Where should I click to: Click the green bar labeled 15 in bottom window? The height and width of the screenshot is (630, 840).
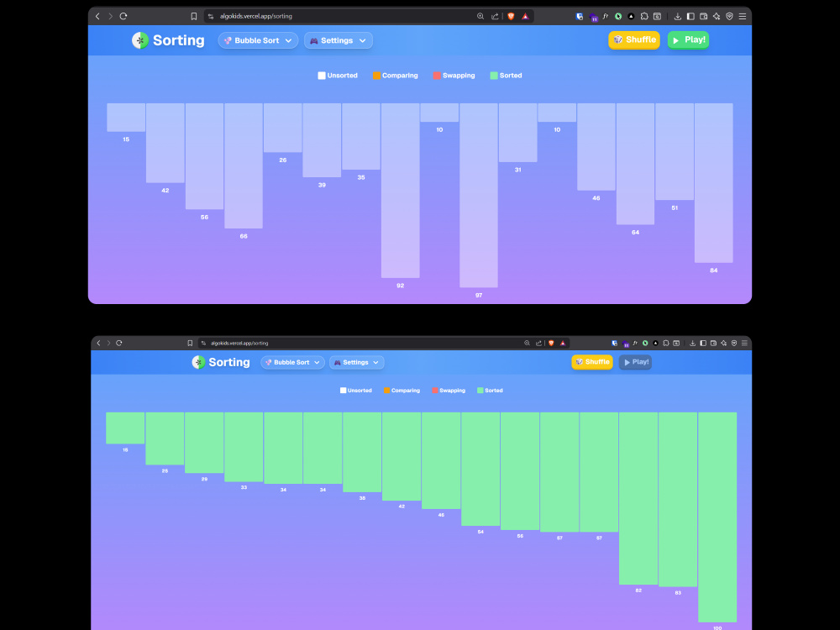pyautogui.click(x=125, y=428)
